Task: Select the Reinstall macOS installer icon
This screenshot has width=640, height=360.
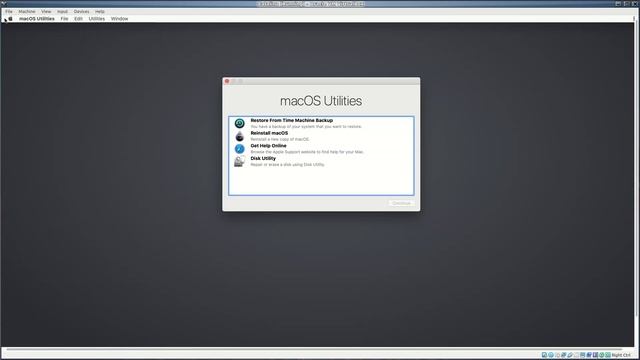Action: tap(240, 136)
